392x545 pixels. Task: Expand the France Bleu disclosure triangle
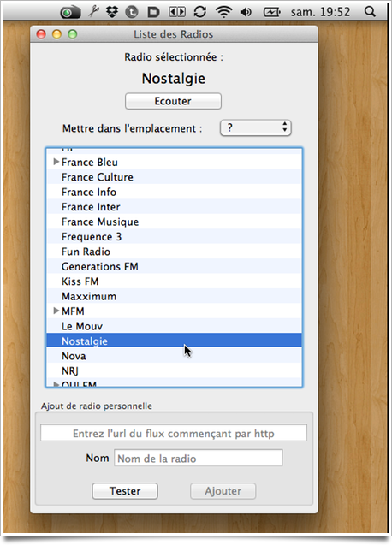pos(56,162)
